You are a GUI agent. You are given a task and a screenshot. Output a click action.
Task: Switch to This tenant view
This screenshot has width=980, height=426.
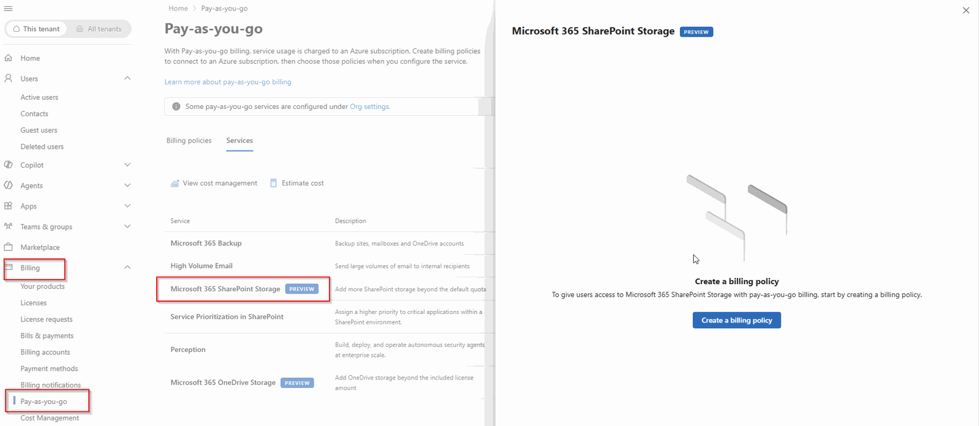36,29
